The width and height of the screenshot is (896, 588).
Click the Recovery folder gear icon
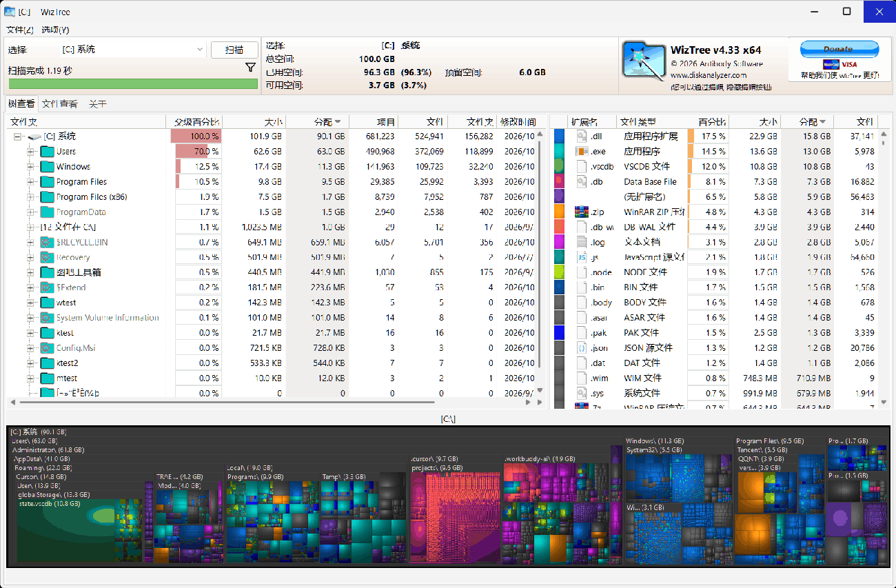47,258
